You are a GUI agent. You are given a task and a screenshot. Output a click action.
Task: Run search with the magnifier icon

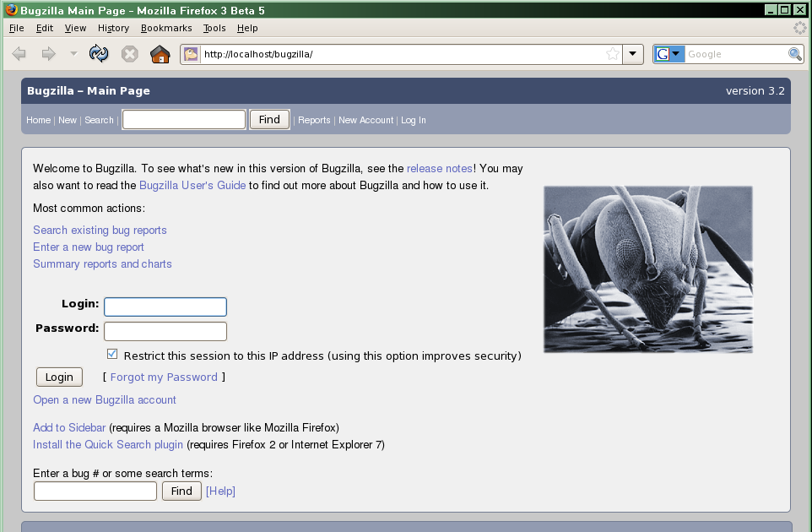tap(795, 54)
